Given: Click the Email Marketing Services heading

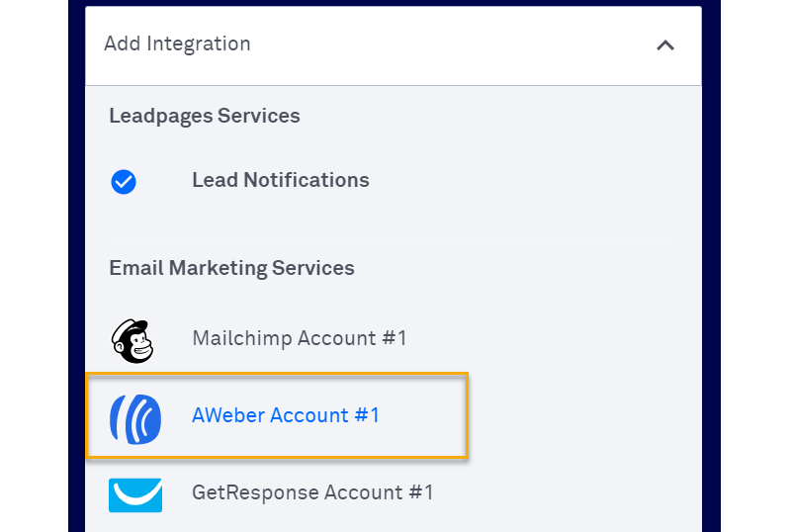Looking at the screenshot, I should pyautogui.click(x=231, y=268).
